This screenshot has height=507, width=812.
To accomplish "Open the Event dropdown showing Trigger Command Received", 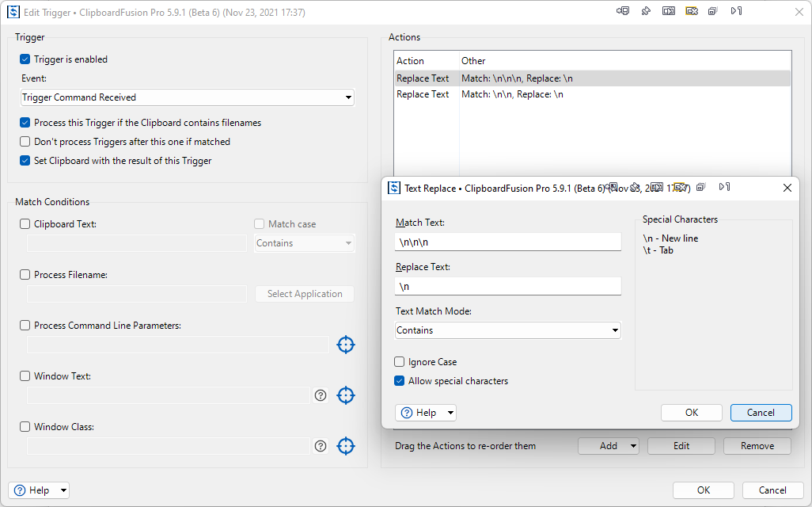I will [x=188, y=97].
